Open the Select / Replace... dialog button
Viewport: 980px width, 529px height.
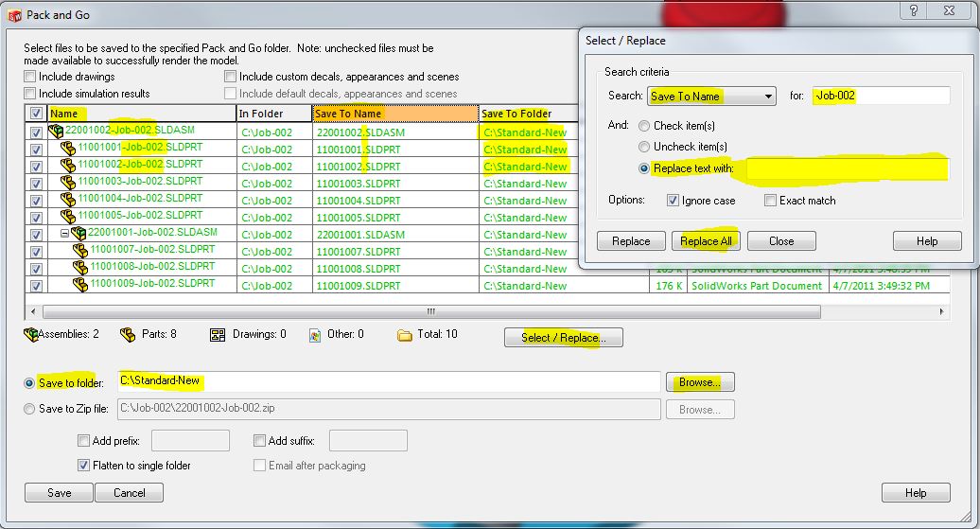[x=563, y=338]
